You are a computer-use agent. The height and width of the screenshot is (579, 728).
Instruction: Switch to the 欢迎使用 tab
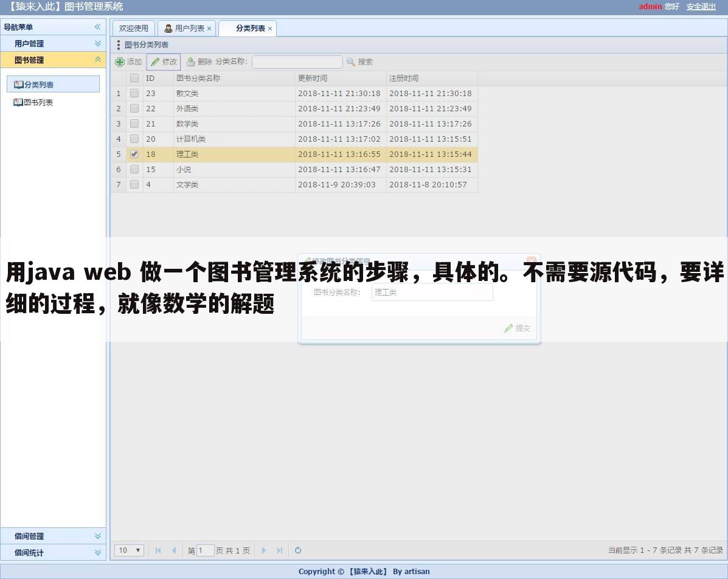tap(133, 28)
